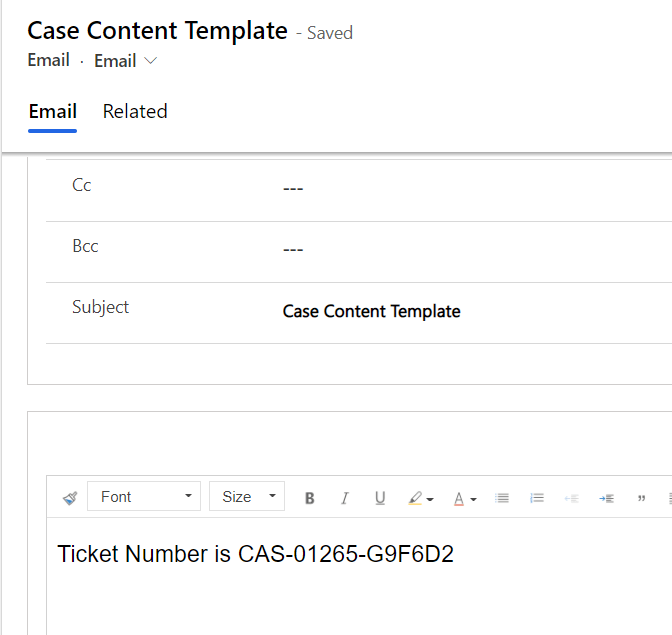This screenshot has height=635, width=672.
Task: Toggle bold formatting in editor
Action: tap(310, 498)
